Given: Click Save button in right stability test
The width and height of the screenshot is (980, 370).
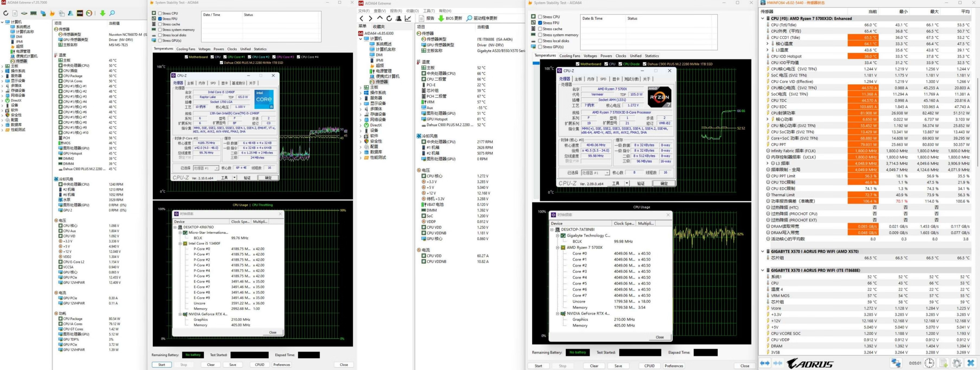Looking at the screenshot, I should click(618, 366).
